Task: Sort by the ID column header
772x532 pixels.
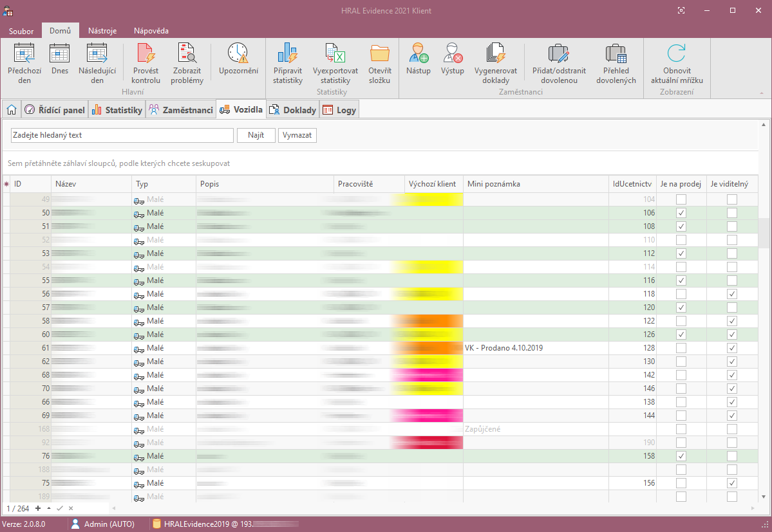Action: tap(30, 184)
